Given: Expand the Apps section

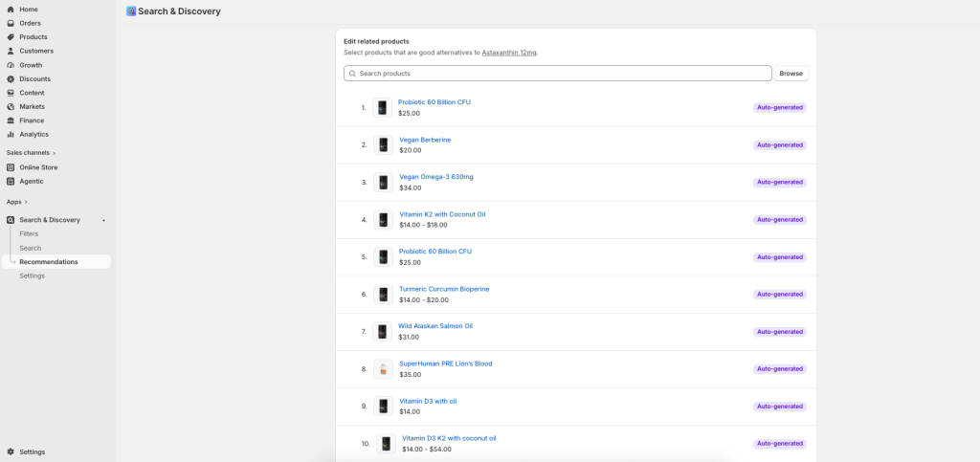Looking at the screenshot, I should pyautogui.click(x=17, y=202).
